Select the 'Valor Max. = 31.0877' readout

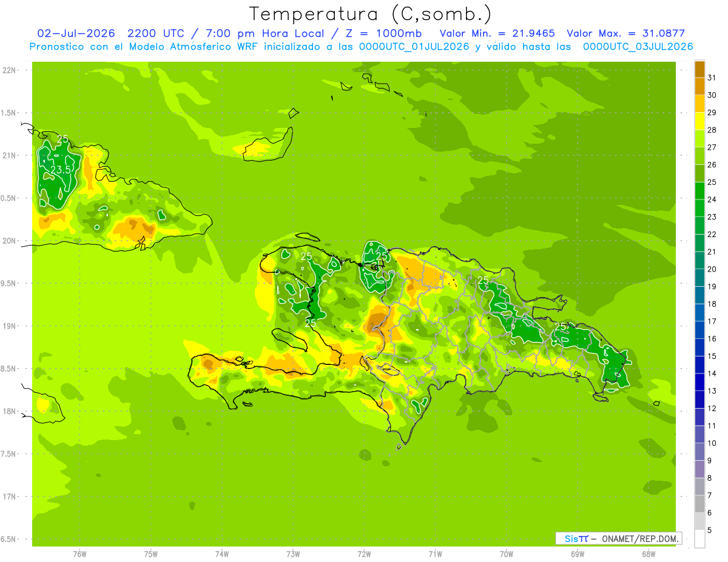[x=626, y=33]
